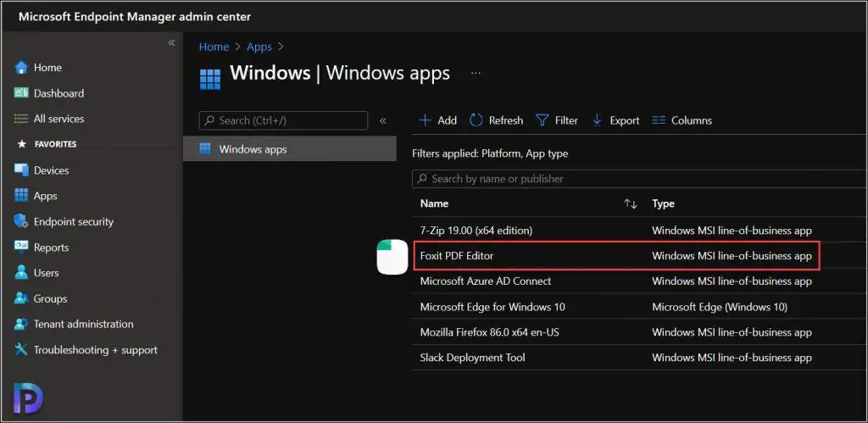Click the All services list icon
Screen dimensions: 868x423
click(x=21, y=119)
